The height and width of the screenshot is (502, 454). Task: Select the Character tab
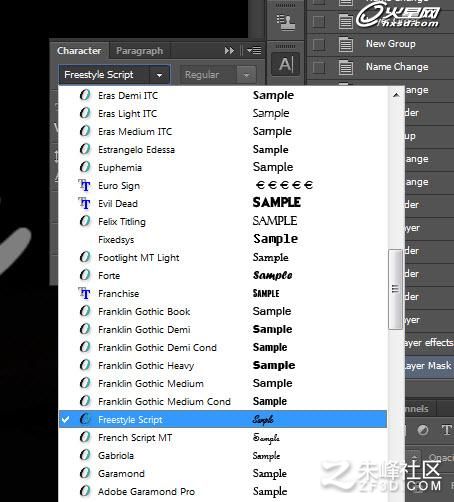79,51
